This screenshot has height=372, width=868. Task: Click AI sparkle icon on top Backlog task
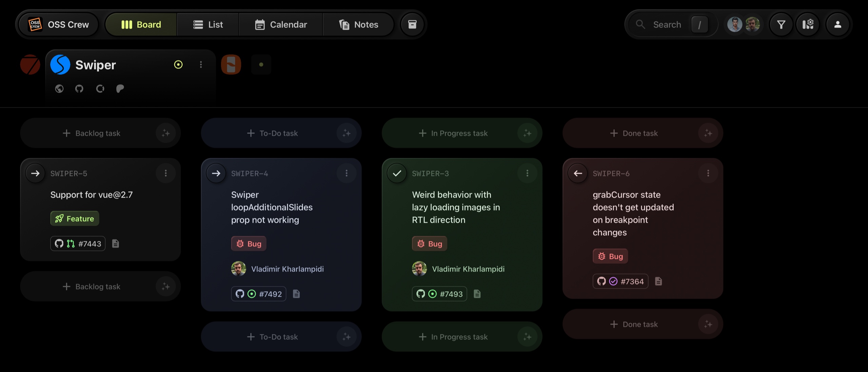click(165, 133)
